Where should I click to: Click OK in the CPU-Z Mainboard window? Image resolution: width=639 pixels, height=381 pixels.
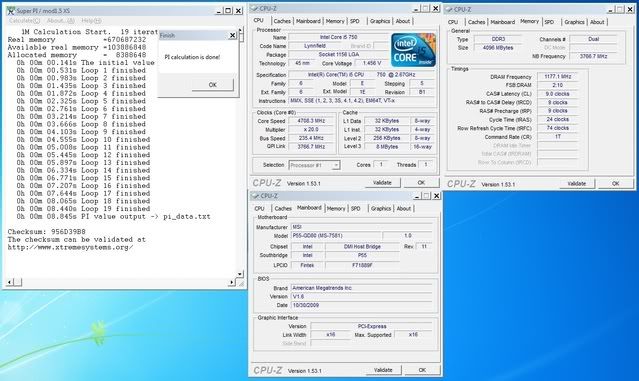point(422,370)
